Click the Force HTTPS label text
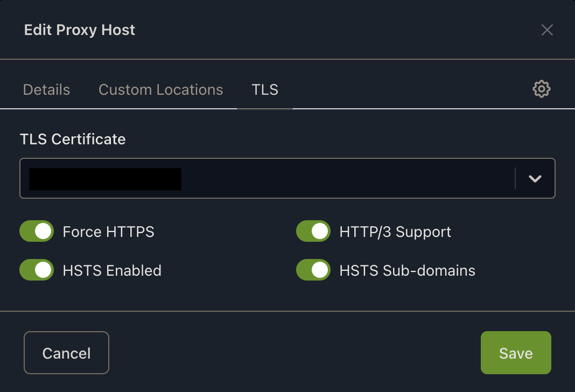 tap(109, 232)
